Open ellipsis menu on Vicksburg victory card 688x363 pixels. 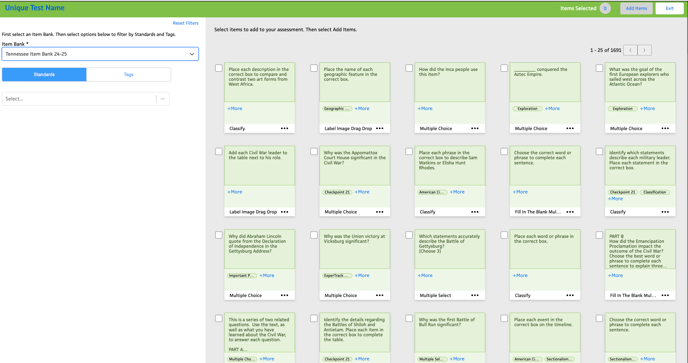[x=380, y=295]
